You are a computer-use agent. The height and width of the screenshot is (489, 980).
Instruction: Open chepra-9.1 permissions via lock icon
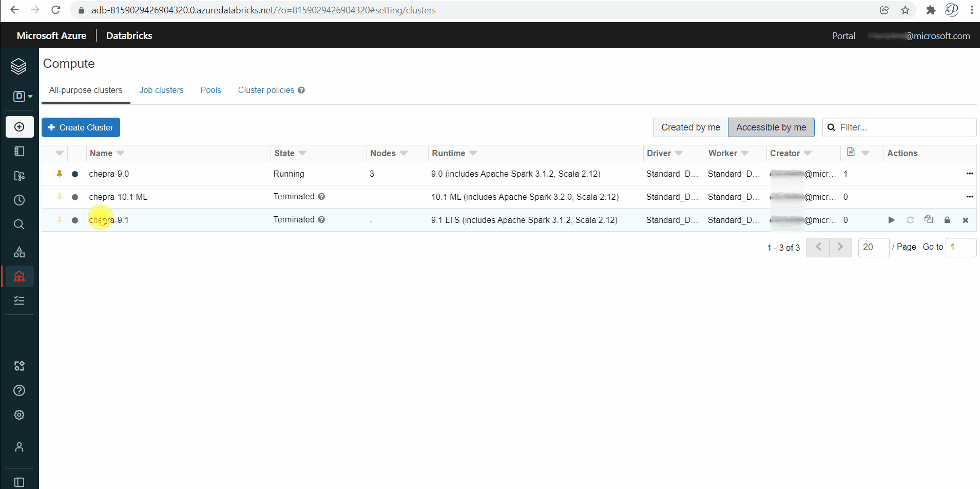tap(947, 220)
